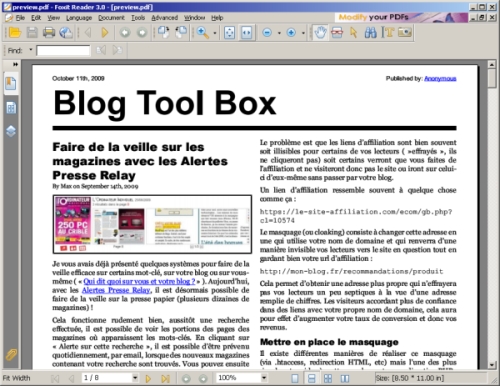Open the Document menu

(111, 18)
